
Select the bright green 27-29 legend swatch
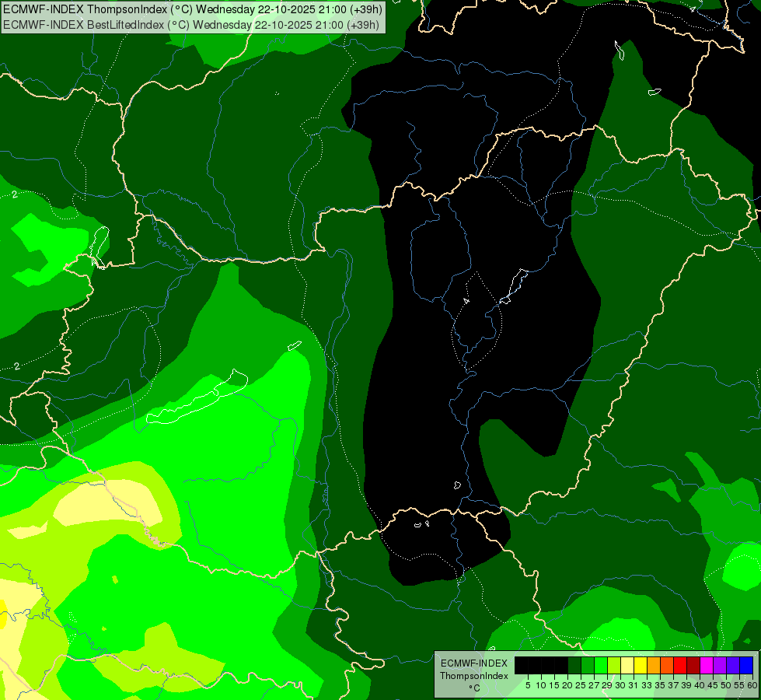(x=601, y=665)
